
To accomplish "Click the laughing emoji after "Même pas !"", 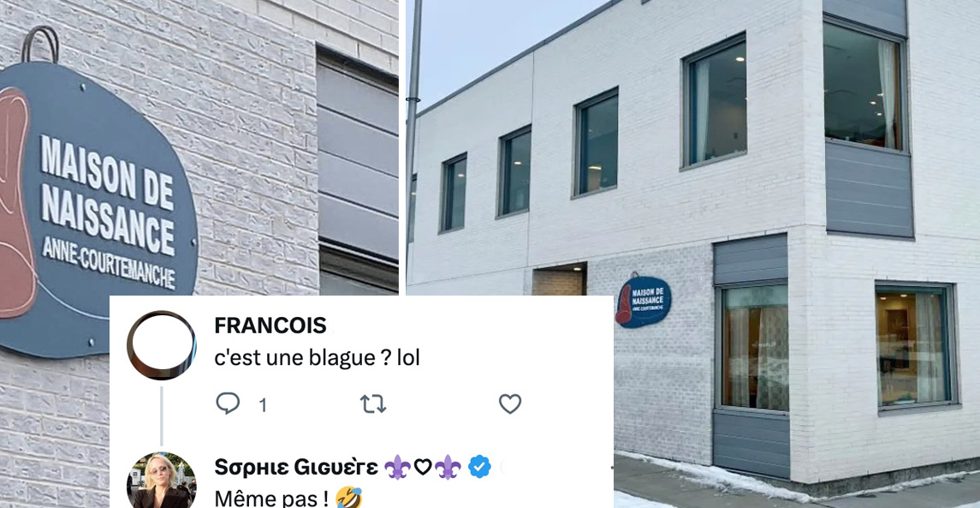I will pos(348,498).
